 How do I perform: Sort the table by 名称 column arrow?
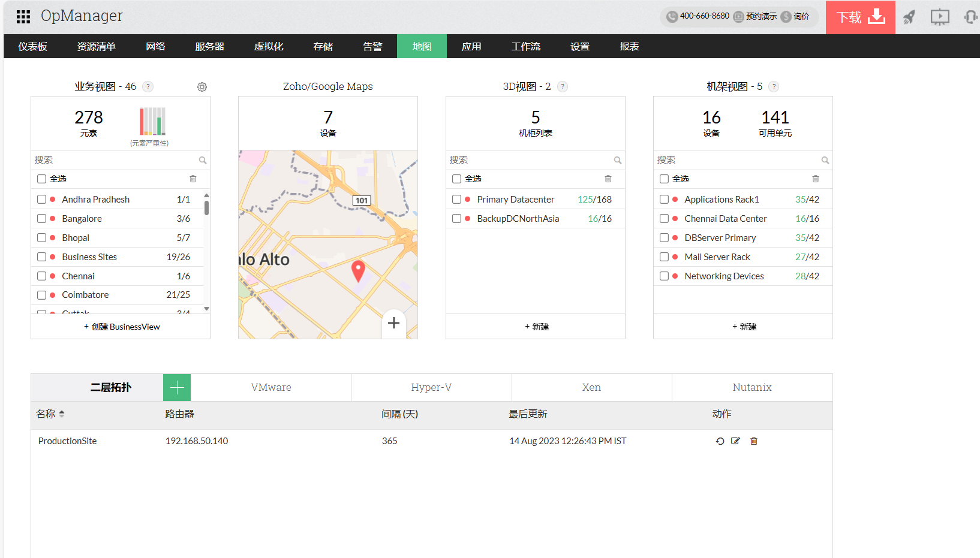click(x=62, y=414)
